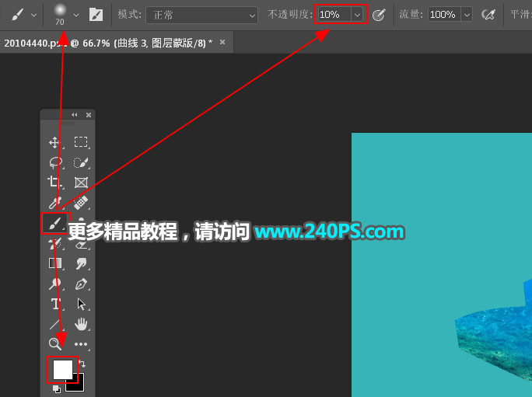The height and width of the screenshot is (397, 532).
Task: Close the floating toolbox panel
Action: click(x=89, y=115)
